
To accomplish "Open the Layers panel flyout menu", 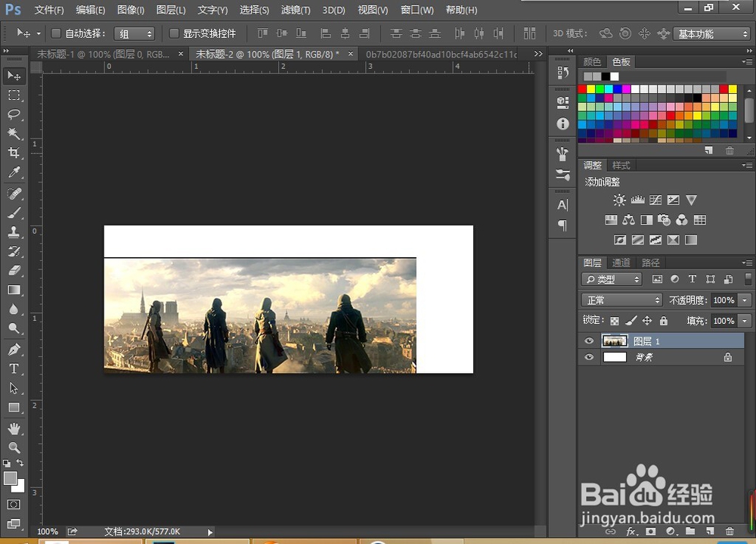I will tap(747, 263).
